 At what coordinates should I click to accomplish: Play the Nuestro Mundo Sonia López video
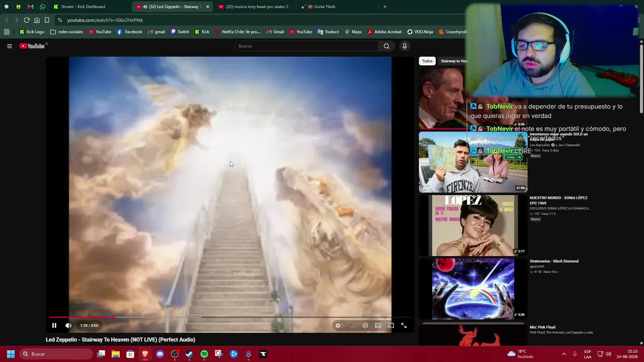tap(473, 225)
